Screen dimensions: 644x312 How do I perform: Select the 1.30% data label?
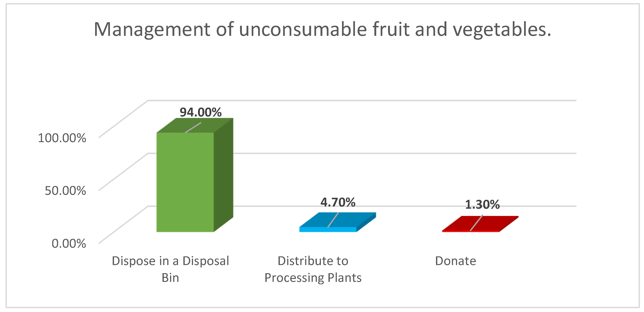pyautogui.click(x=482, y=205)
